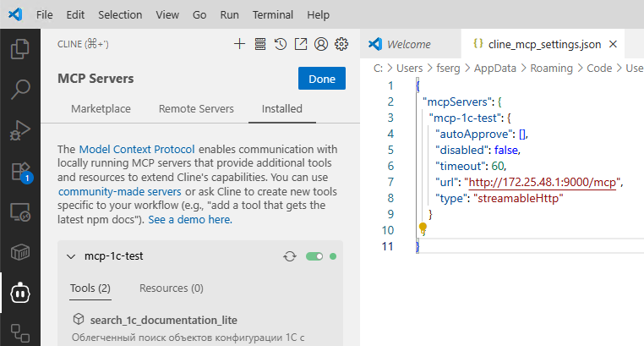
Task: Switch to the Marketplace tab
Action: [x=101, y=109]
